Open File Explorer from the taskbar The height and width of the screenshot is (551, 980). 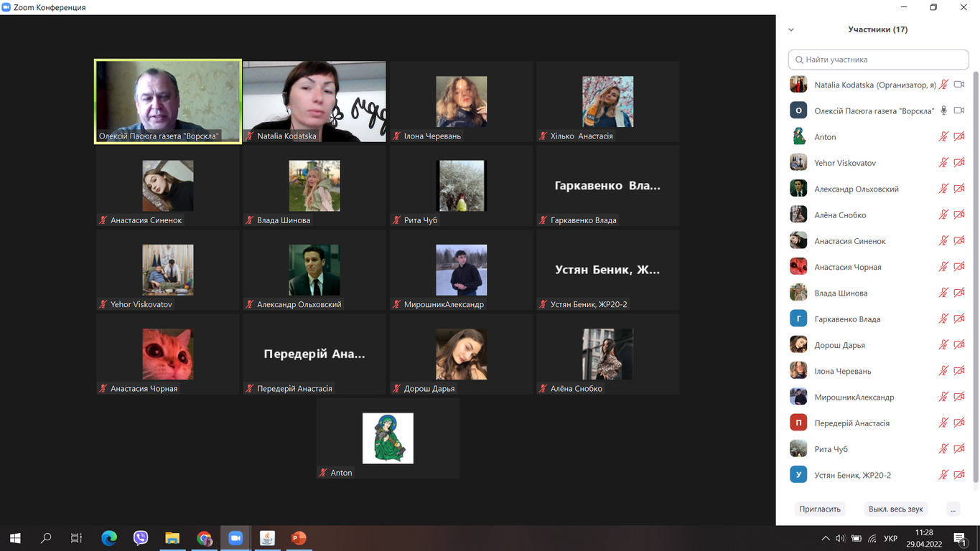172,537
